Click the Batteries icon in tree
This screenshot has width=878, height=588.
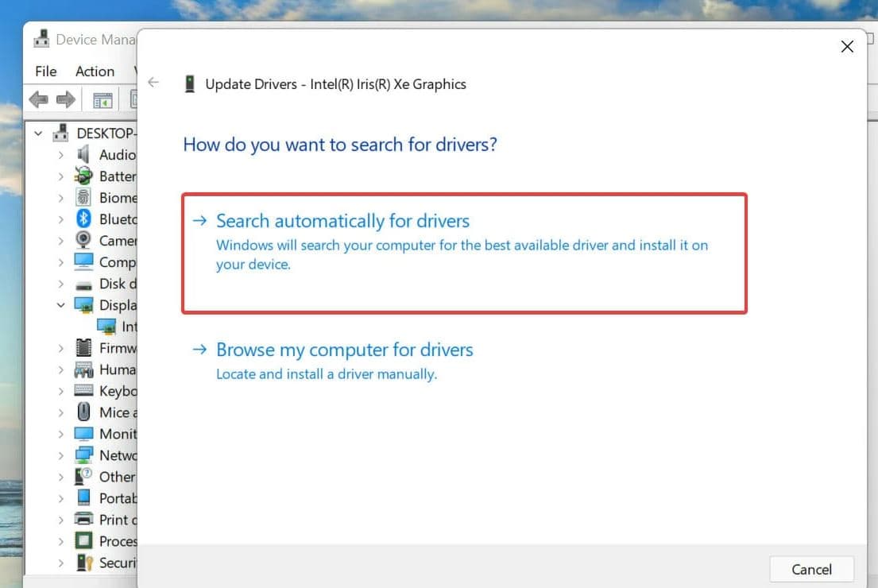(83, 176)
